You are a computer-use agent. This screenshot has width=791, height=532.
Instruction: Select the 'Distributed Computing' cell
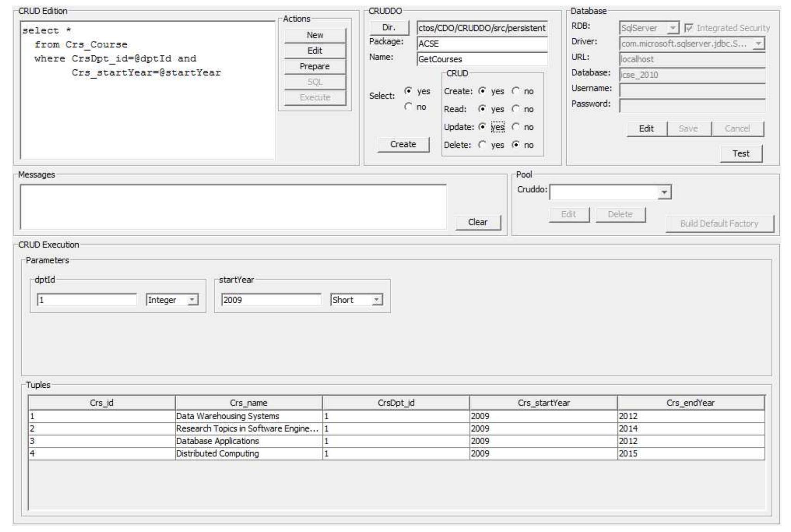coord(249,453)
